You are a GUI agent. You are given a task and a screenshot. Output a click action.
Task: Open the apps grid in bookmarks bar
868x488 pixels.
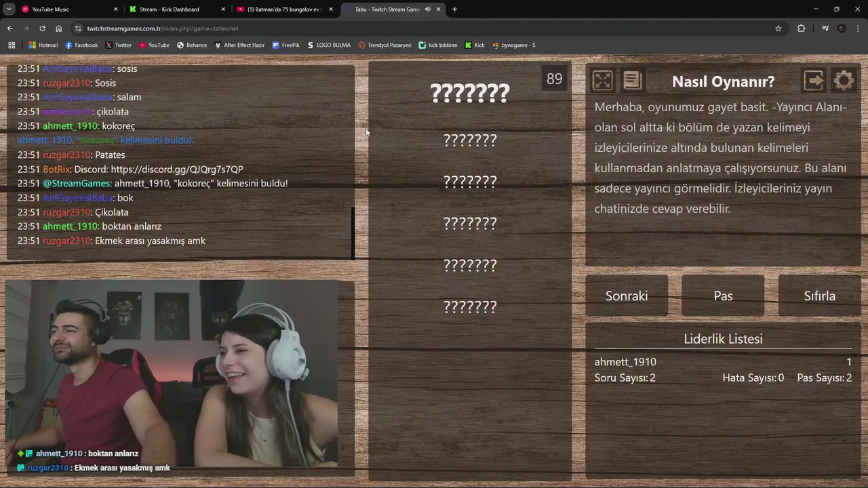tap(12, 45)
